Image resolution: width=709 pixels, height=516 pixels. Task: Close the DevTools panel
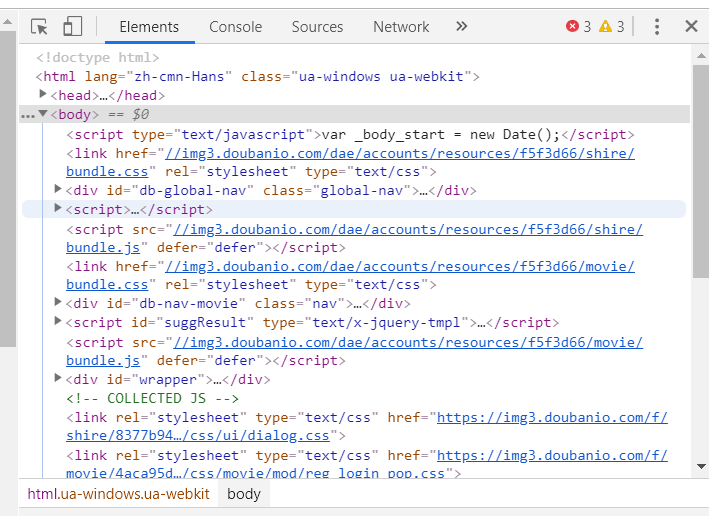tap(691, 26)
